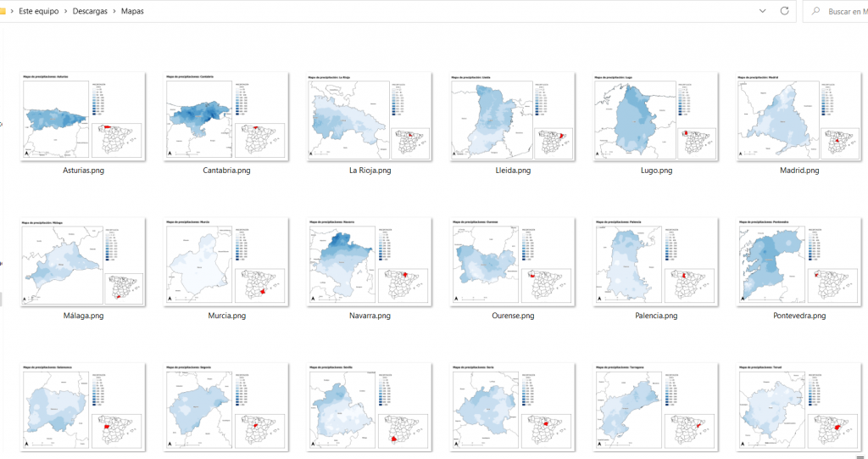Click the Pontevedra.png file name label
868x459 pixels.
coord(799,316)
